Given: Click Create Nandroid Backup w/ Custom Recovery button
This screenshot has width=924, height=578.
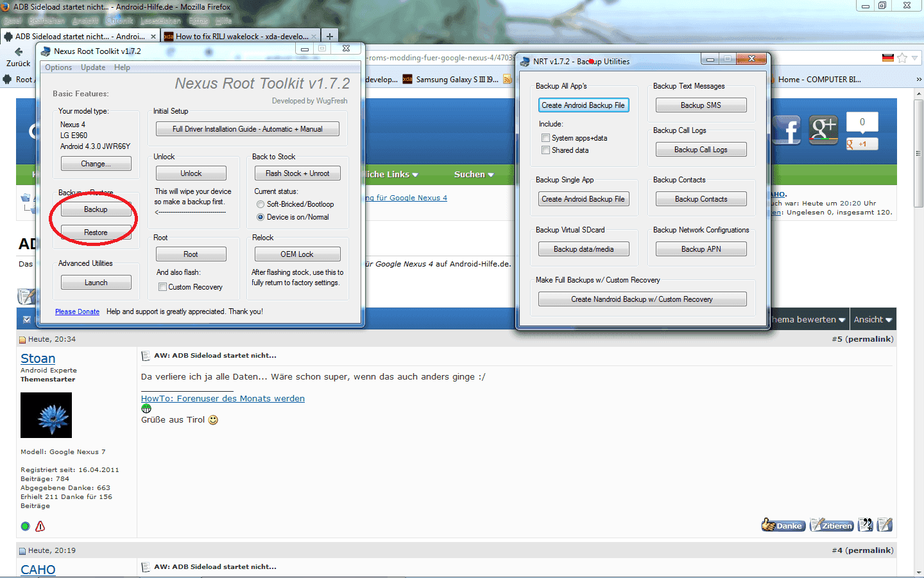Looking at the screenshot, I should pos(642,299).
